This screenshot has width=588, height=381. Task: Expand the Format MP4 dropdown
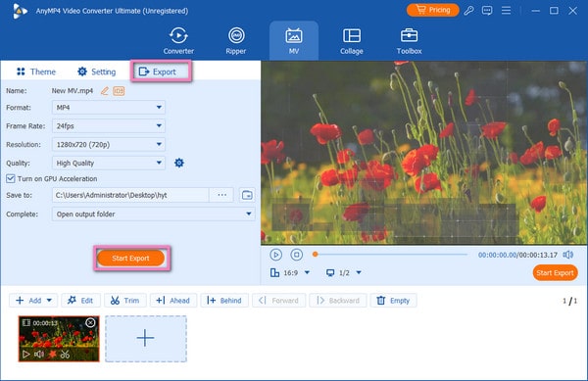[x=109, y=108]
